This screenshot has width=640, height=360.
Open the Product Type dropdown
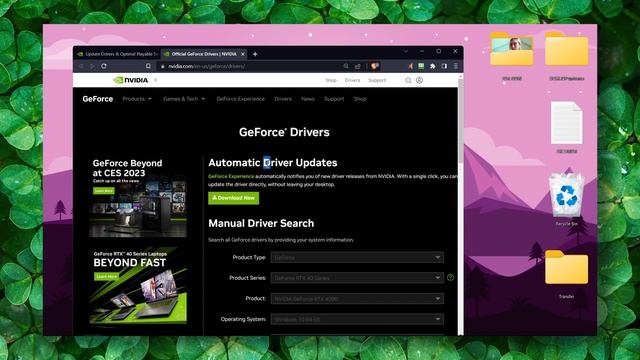pos(357,257)
